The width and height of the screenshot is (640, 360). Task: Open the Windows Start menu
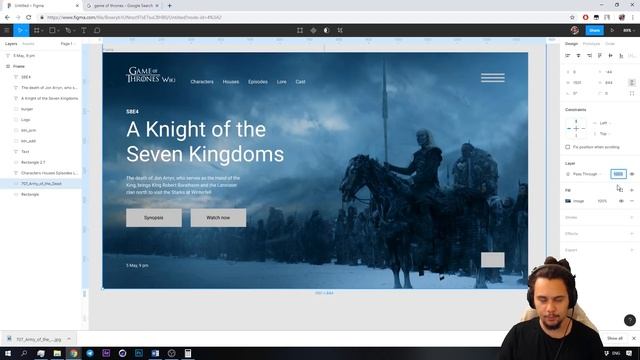click(x=8, y=353)
